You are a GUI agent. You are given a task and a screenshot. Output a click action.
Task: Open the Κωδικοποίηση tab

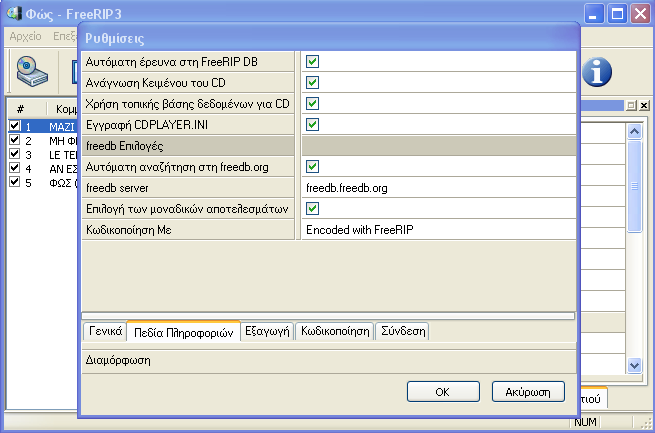335,332
